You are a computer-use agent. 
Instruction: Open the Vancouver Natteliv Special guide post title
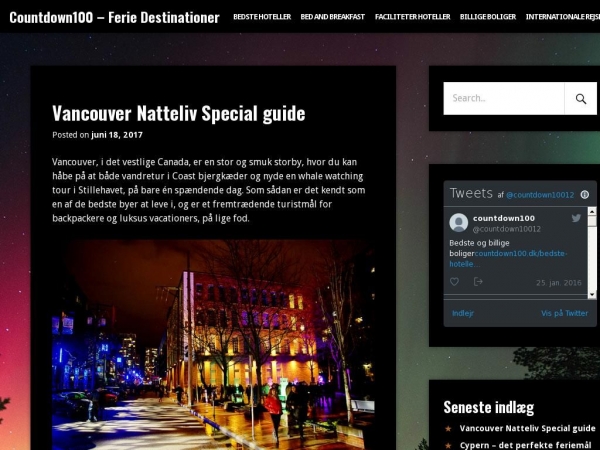(179, 113)
